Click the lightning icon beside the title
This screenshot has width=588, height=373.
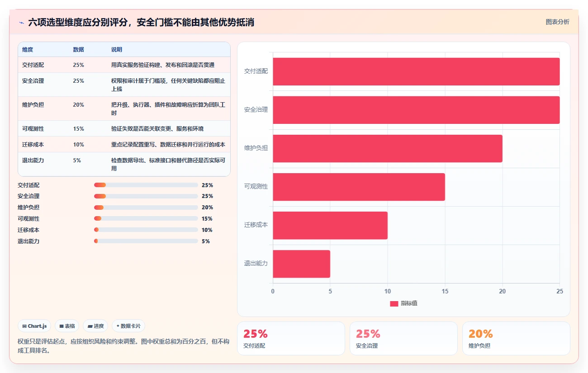coord(21,22)
